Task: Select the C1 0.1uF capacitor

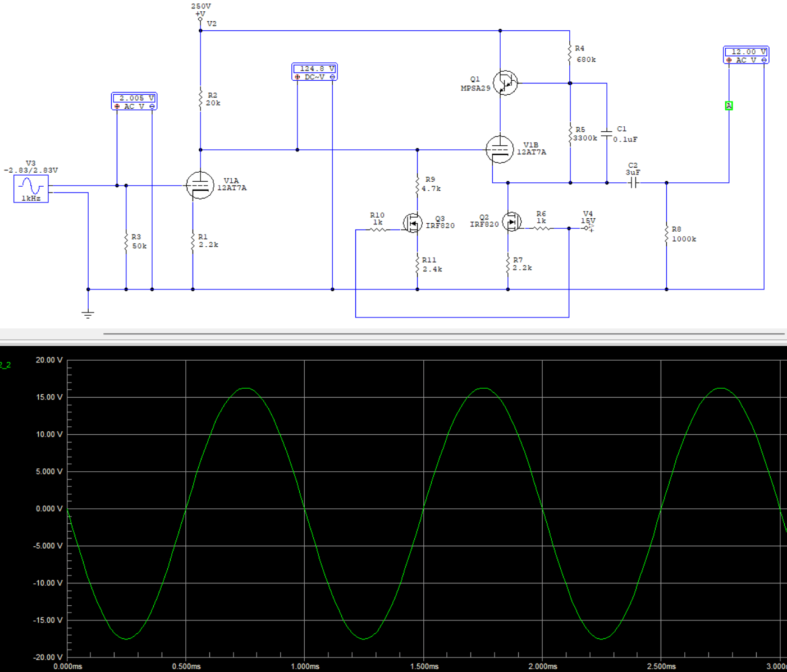Action: coord(606,134)
